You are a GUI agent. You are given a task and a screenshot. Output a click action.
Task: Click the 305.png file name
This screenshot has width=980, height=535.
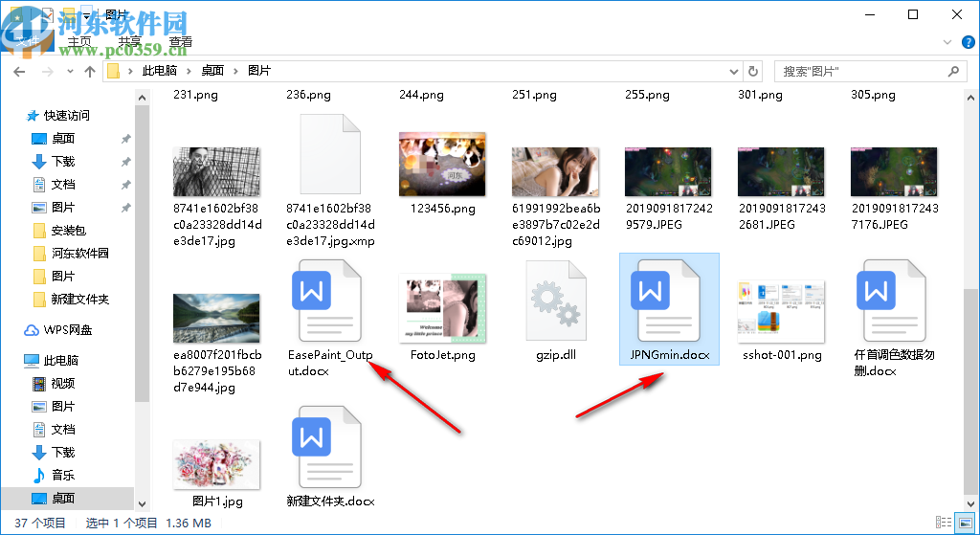(x=873, y=95)
